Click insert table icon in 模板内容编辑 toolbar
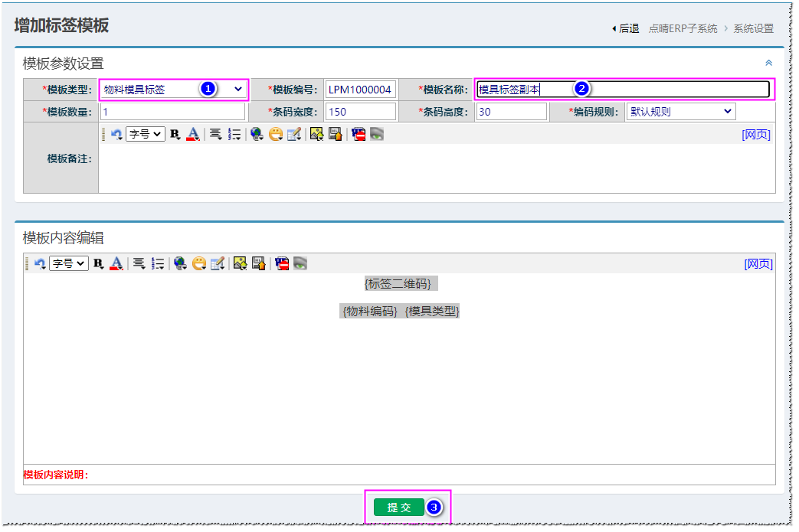The image size is (799, 532). pyautogui.click(x=218, y=263)
